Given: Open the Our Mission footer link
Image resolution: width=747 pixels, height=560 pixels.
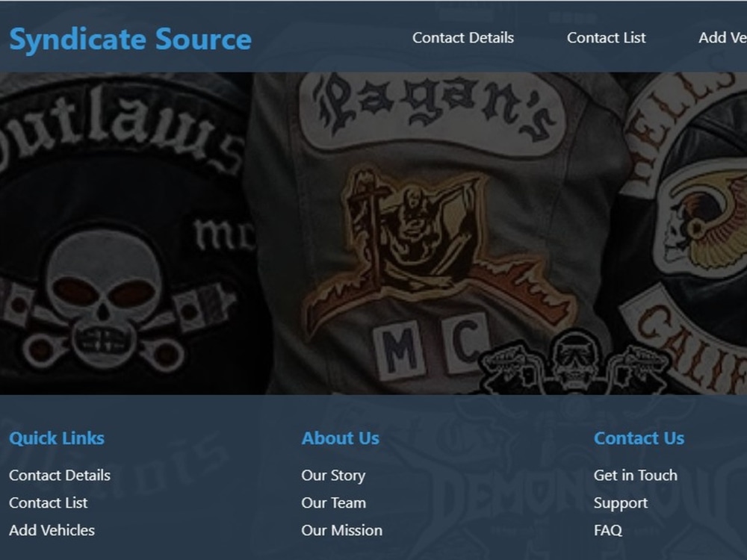Looking at the screenshot, I should coord(341,530).
